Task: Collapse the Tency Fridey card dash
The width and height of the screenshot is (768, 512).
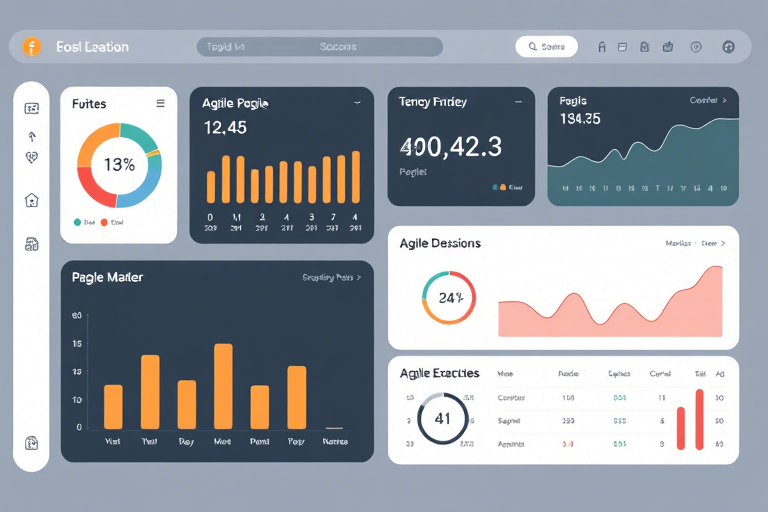Action: tap(518, 102)
